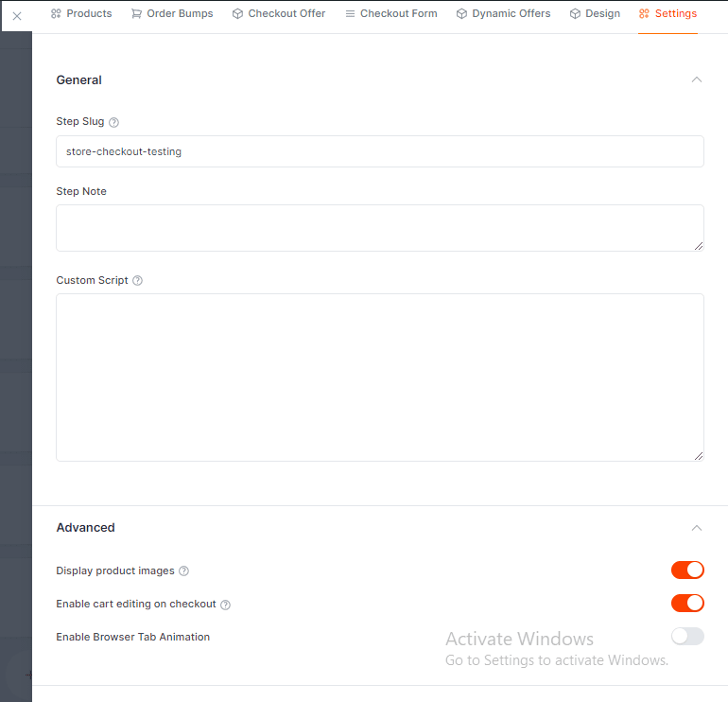Enable the Browser Tab Animation toggle
Screen dimensions: 728x702
pyautogui.click(x=687, y=636)
